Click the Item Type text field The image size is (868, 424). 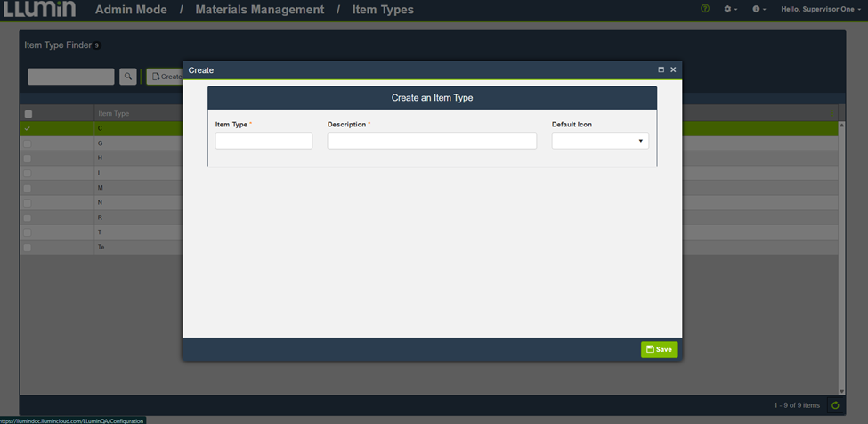[264, 141]
